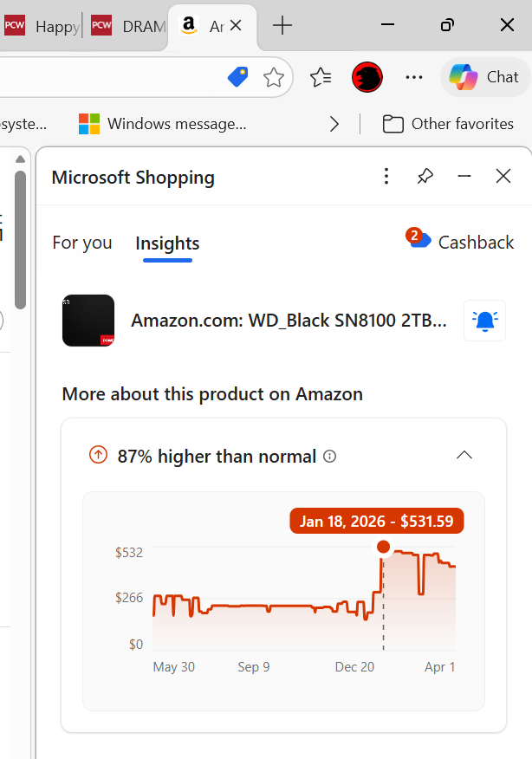Click the info icon beside price comparison

[x=329, y=457]
